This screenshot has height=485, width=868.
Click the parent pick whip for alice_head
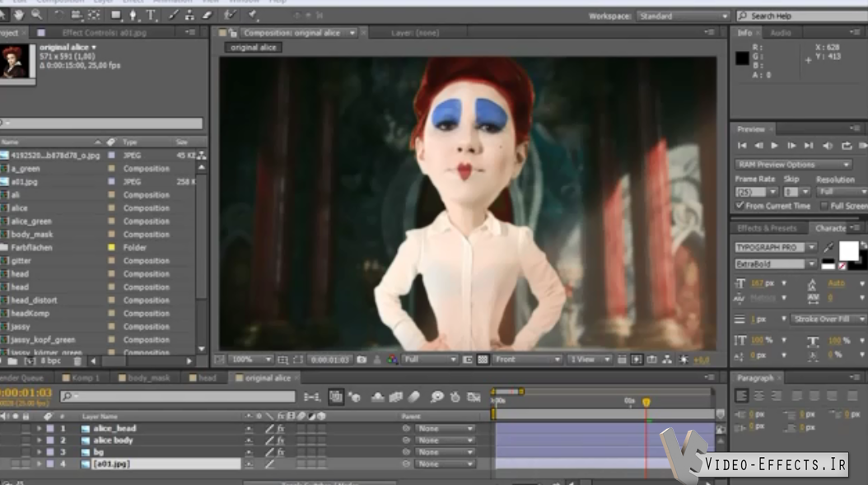click(x=406, y=428)
